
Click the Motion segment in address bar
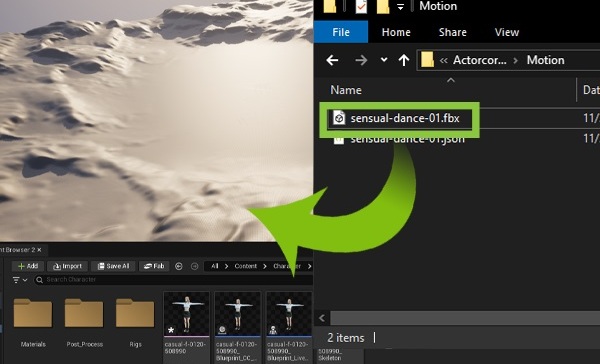point(545,60)
